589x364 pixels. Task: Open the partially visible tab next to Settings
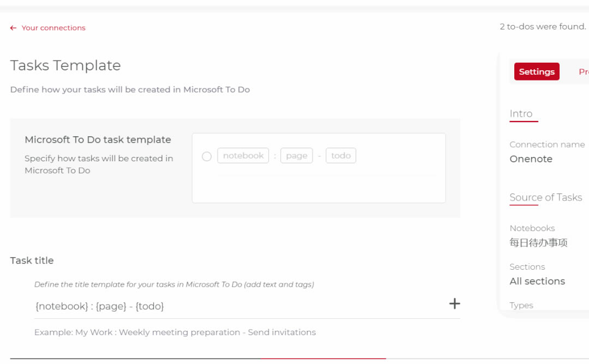click(583, 71)
